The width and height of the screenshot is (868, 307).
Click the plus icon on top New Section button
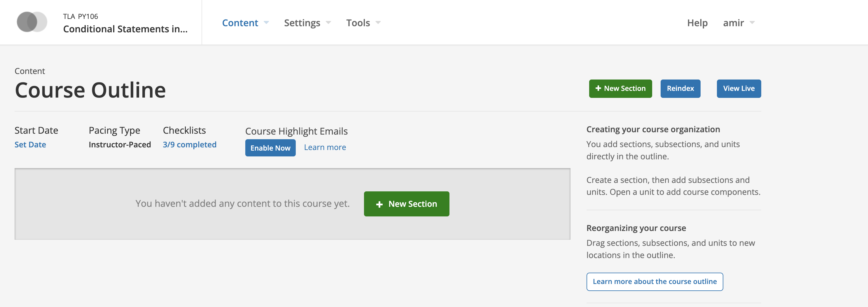coord(598,89)
